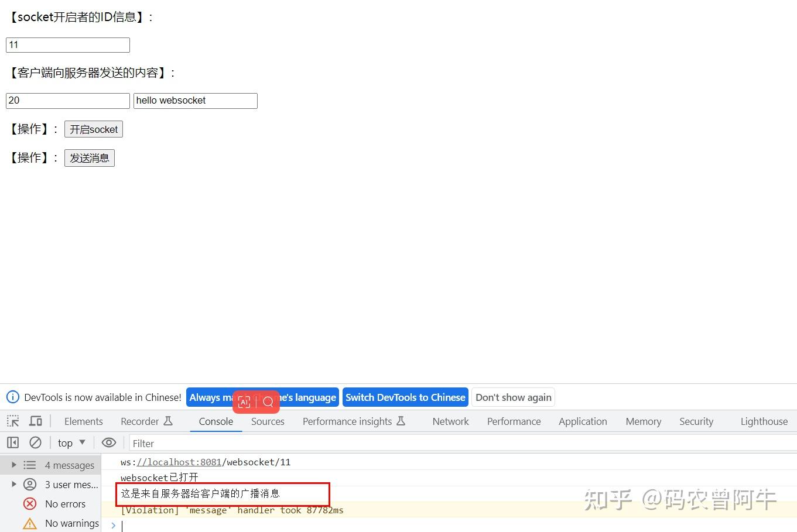Click Switch DevTools to Chinese button
This screenshot has height=532, width=797.
(x=405, y=397)
